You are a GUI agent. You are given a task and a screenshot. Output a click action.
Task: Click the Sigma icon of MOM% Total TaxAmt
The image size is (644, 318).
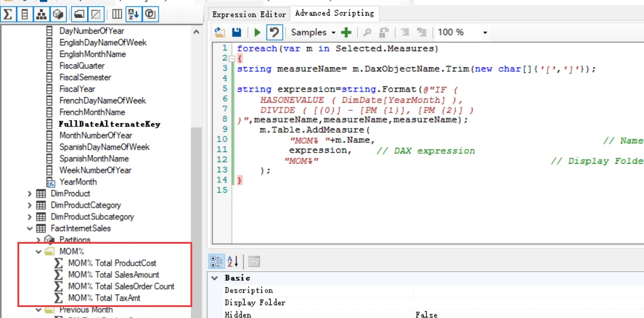(x=59, y=298)
